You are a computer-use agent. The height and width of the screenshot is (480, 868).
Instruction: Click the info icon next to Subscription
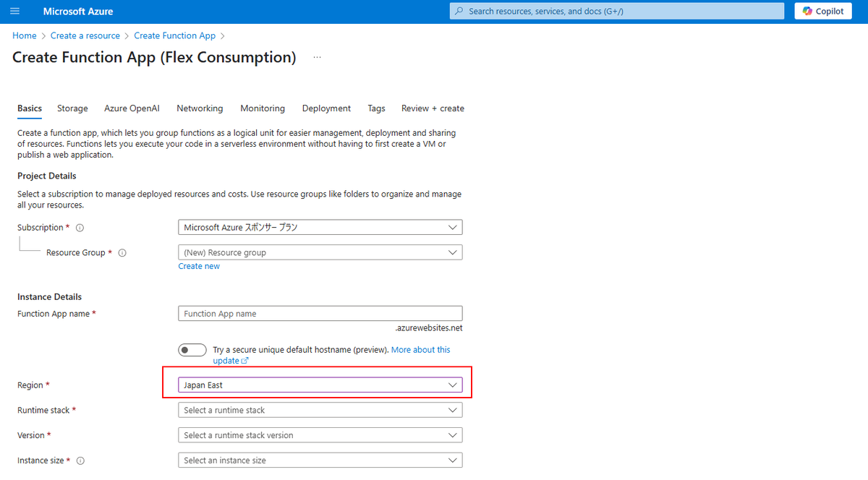click(x=80, y=228)
